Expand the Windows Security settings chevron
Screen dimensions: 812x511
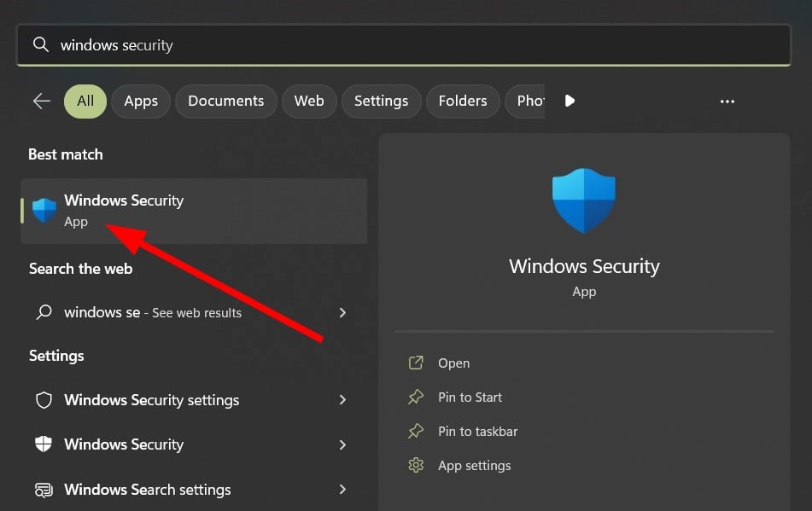click(342, 400)
